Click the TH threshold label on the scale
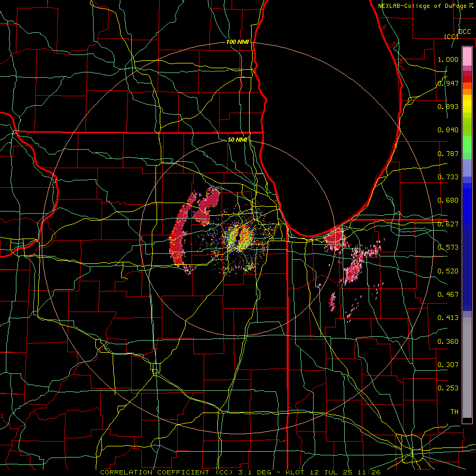This screenshot has height=476, width=476. tap(454, 412)
